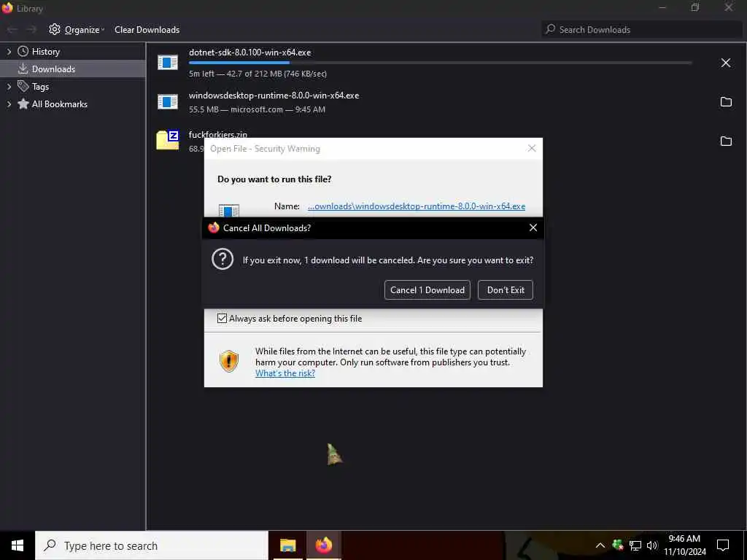Close the Cancel All Downloads dialog
Image resolution: width=747 pixels, height=560 pixels.
pos(533,228)
